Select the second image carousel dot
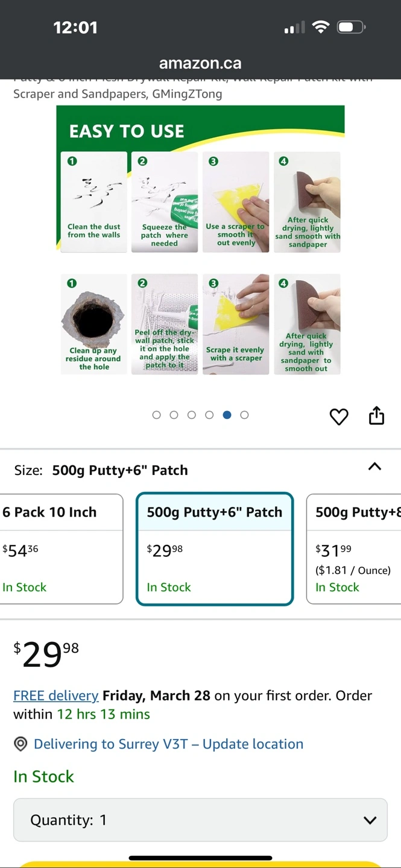 [174, 415]
